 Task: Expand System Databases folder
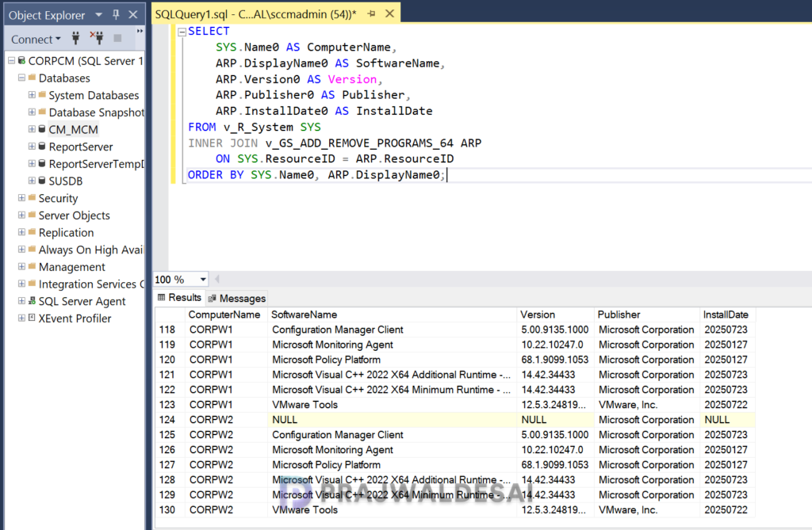(32, 95)
